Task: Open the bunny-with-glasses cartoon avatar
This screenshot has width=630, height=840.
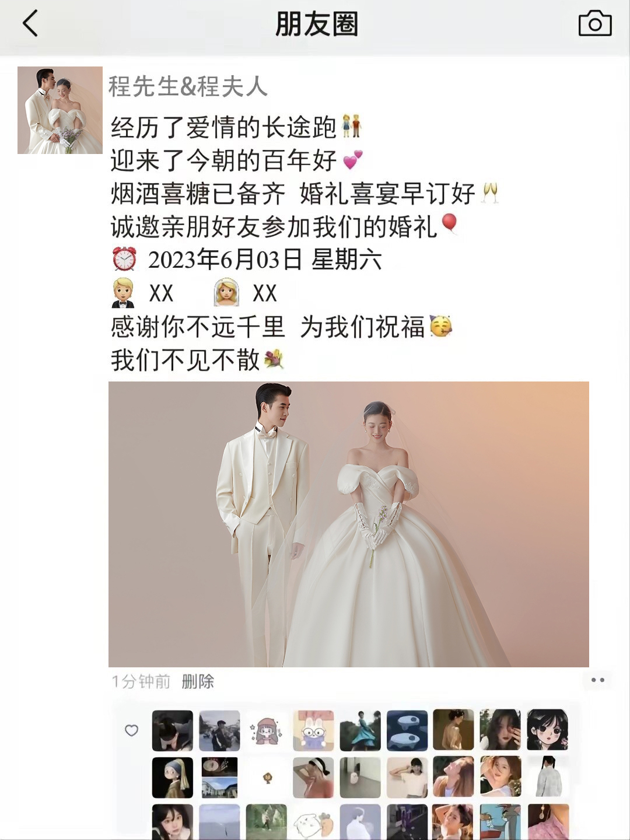Action: pos(313,730)
